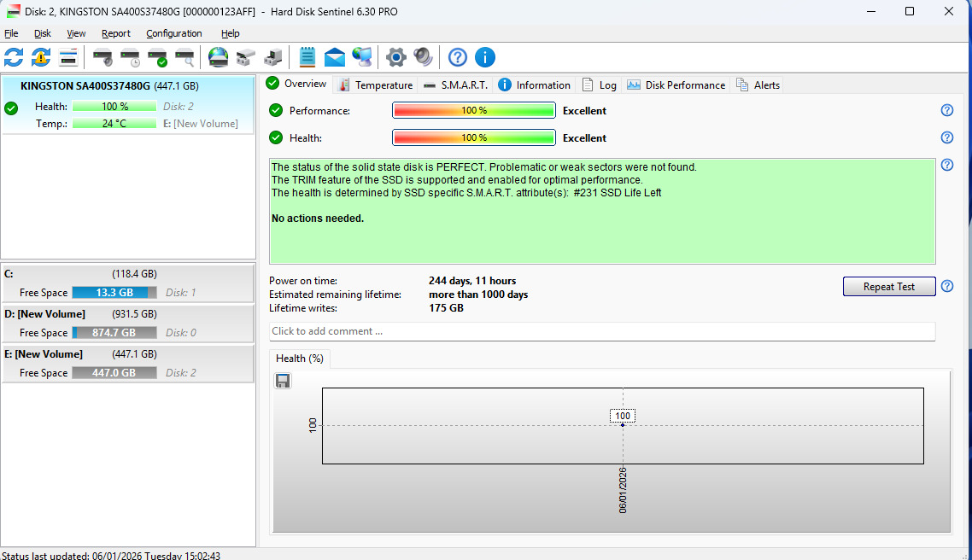Click green check icon beside disk Health in left panel
The height and width of the screenshot is (560, 972).
[11, 108]
